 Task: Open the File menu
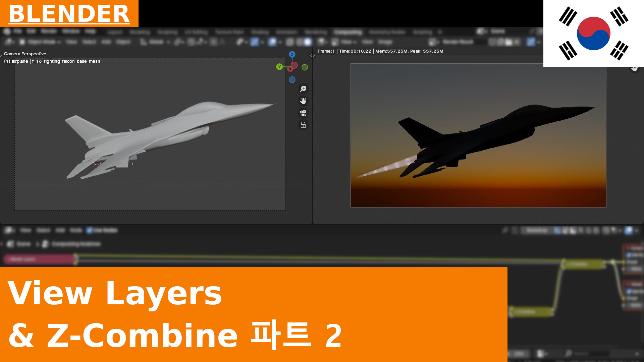click(18, 32)
